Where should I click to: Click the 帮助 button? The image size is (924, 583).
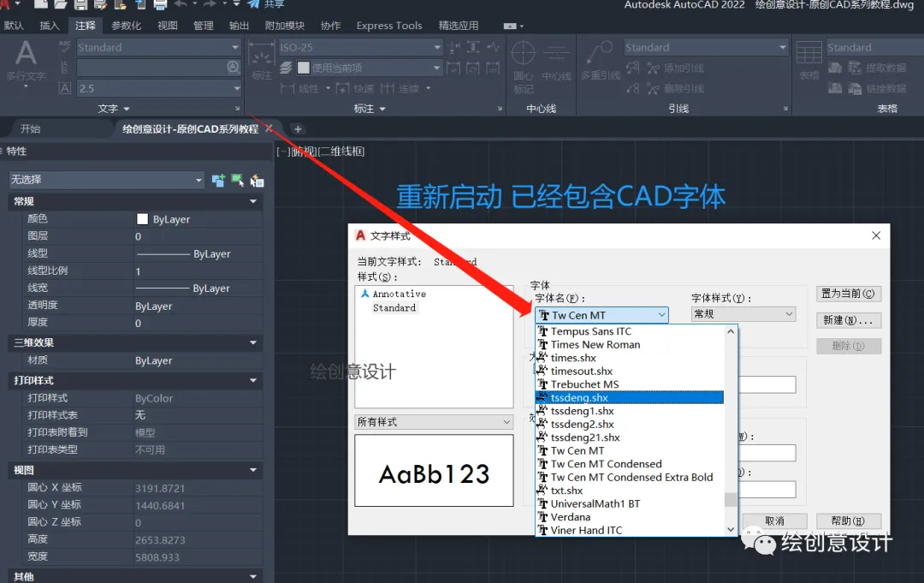pos(848,521)
